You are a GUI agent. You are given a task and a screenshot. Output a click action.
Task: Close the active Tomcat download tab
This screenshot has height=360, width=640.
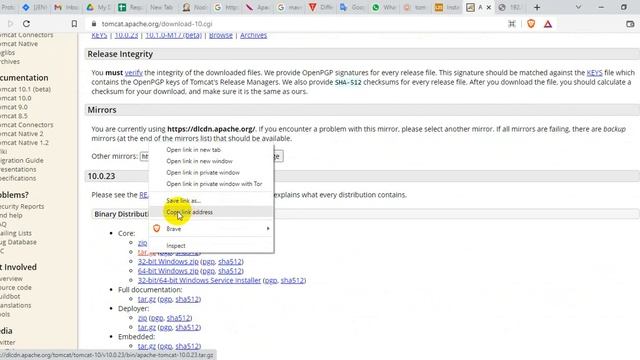[x=489, y=7]
